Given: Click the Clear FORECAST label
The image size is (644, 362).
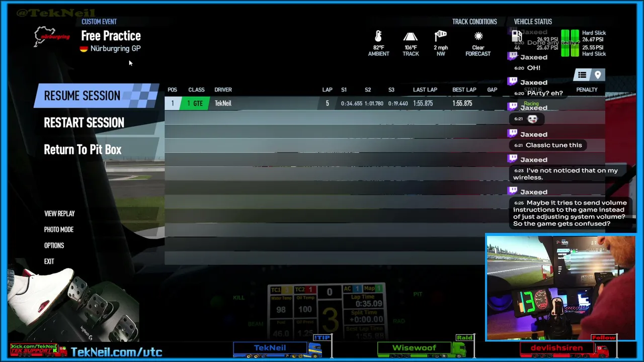Looking at the screenshot, I should point(478,51).
